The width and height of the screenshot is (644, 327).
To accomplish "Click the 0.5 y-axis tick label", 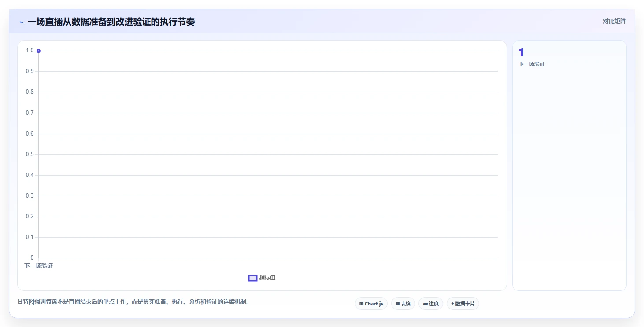I will [30, 154].
